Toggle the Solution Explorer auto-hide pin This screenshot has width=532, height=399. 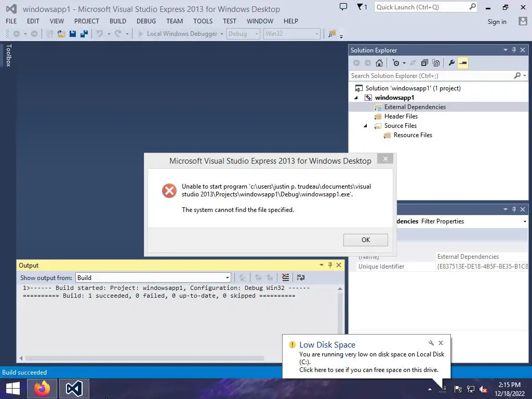(514, 50)
